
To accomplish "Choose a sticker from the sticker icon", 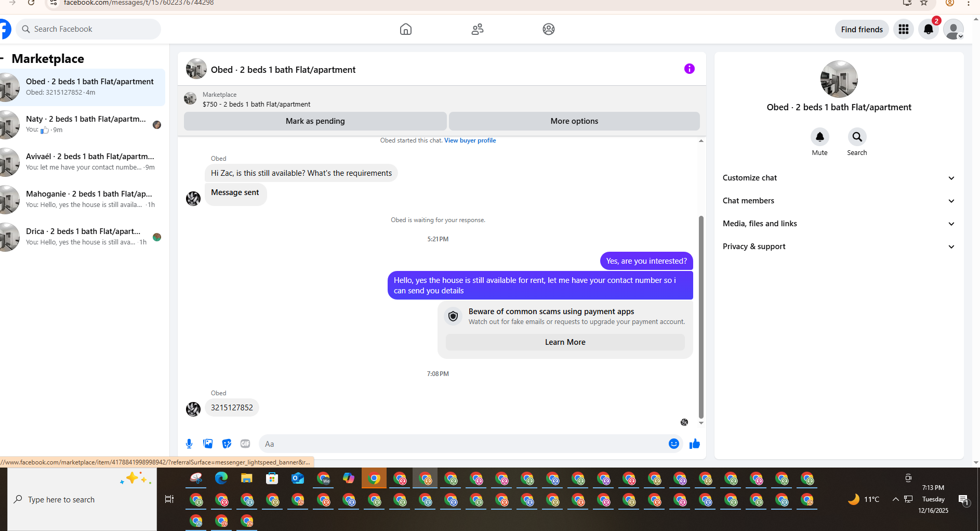I will pyautogui.click(x=227, y=444).
